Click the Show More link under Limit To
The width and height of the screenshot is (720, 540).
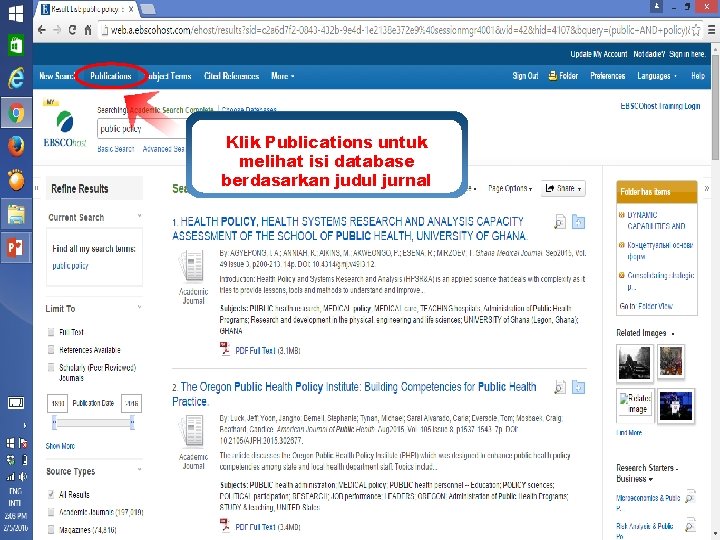(60, 446)
